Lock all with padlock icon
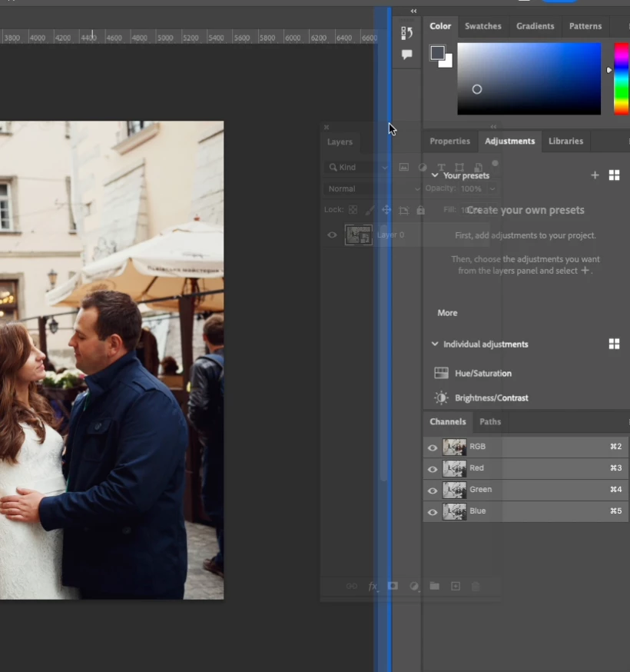 [x=420, y=210]
